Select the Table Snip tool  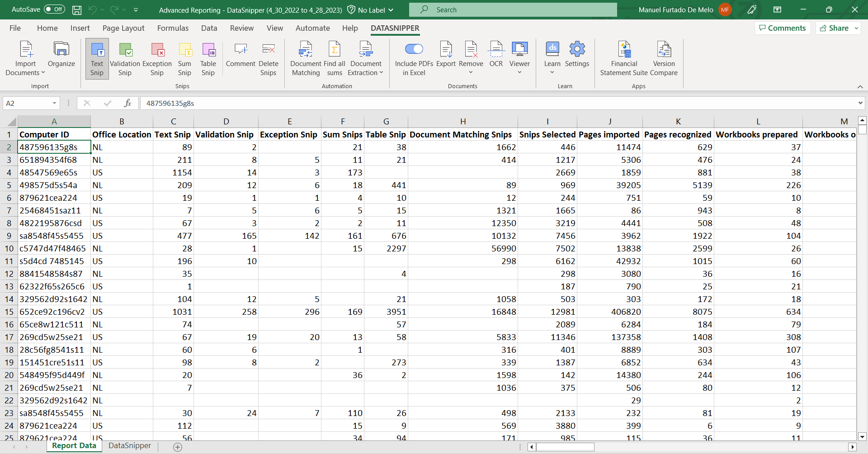208,59
